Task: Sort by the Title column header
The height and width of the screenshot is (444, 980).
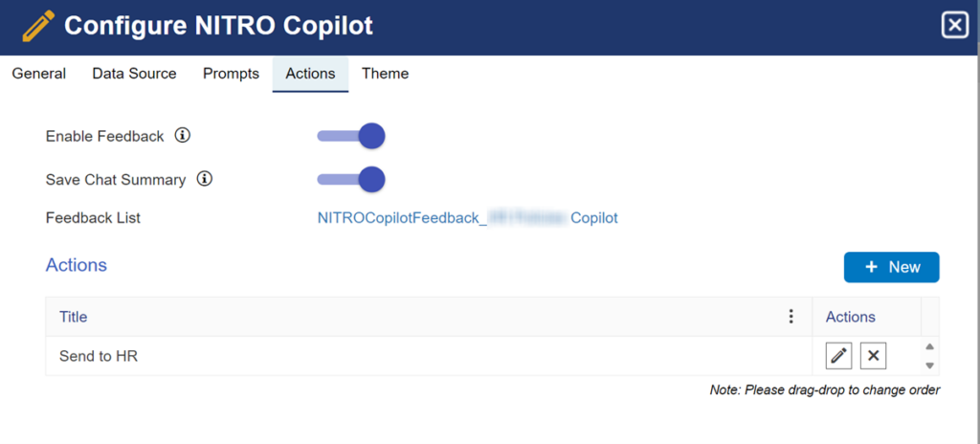Action: click(73, 317)
